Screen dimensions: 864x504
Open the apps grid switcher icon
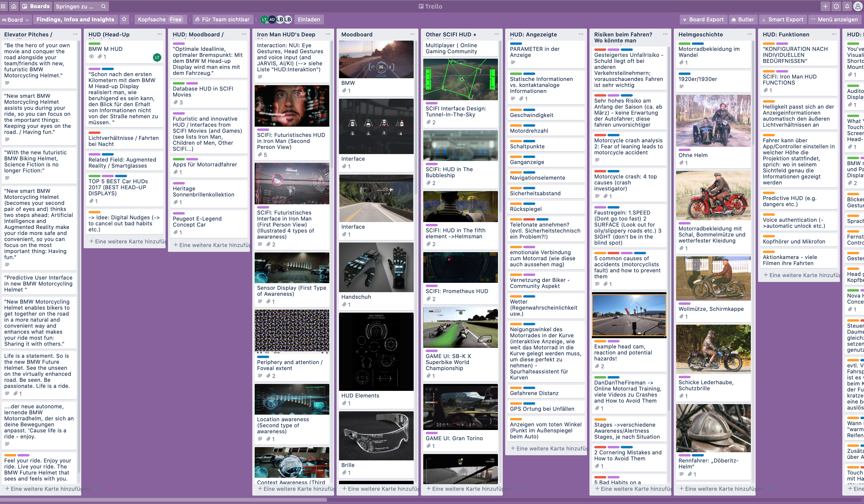3,6
